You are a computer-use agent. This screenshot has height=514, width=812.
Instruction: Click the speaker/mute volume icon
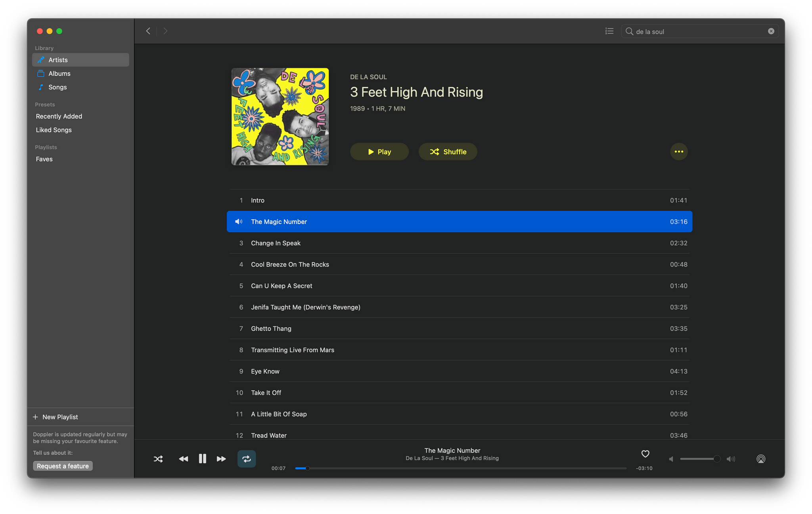[670, 459]
